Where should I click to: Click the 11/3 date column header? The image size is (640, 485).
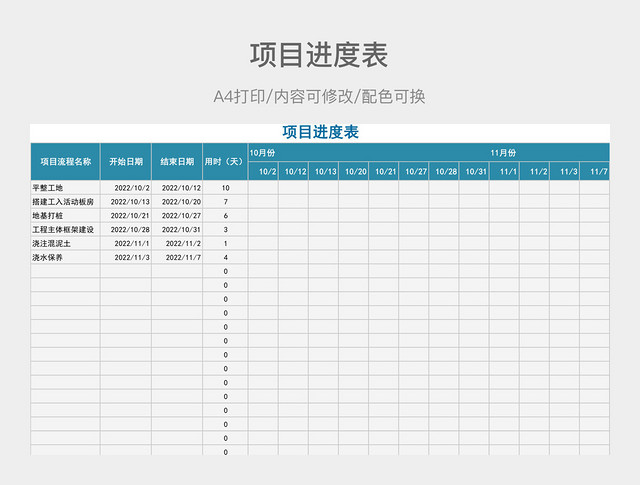[x=564, y=171]
